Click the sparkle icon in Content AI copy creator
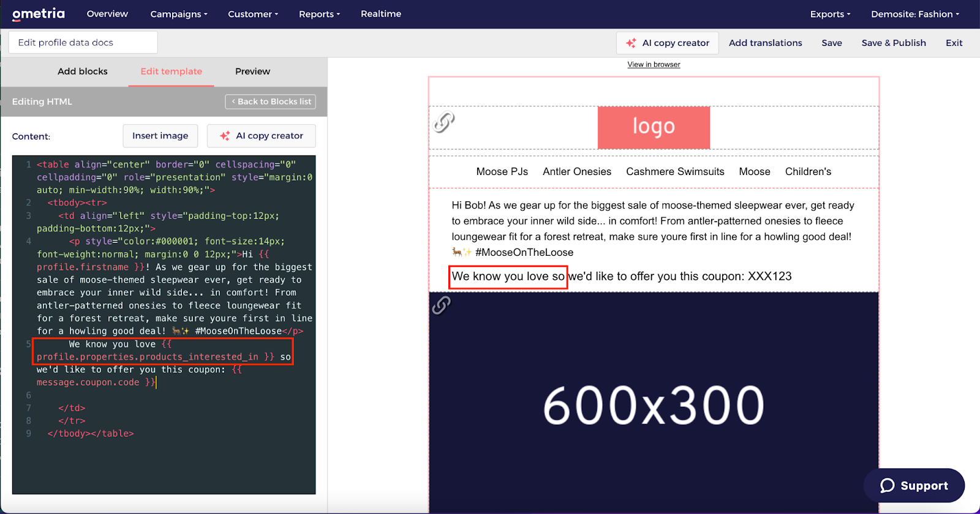The width and height of the screenshot is (980, 514). [225, 136]
